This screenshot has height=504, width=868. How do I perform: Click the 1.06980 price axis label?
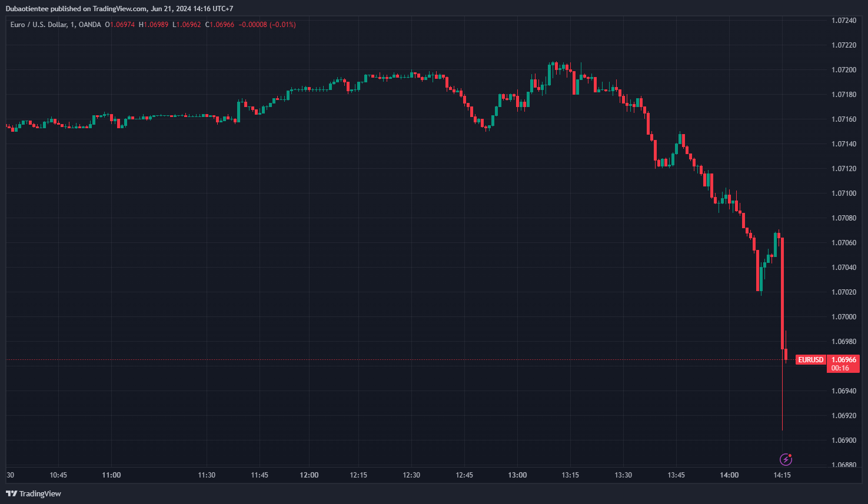pos(843,342)
